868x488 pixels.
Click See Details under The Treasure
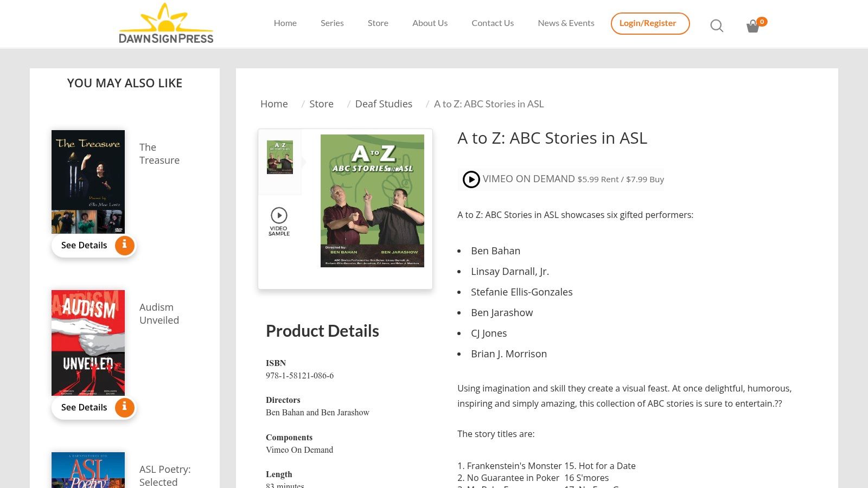pyautogui.click(x=84, y=245)
